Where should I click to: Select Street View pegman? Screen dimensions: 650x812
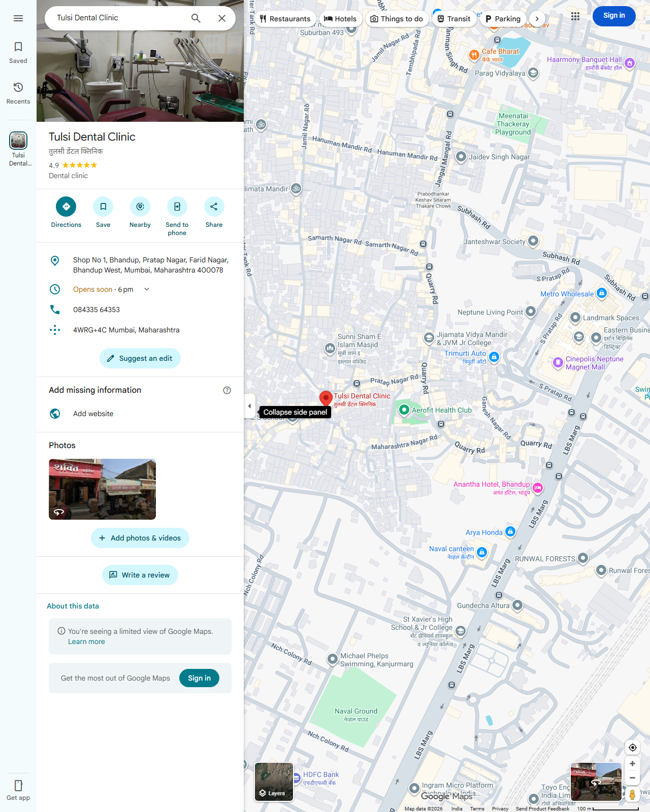pyautogui.click(x=632, y=794)
